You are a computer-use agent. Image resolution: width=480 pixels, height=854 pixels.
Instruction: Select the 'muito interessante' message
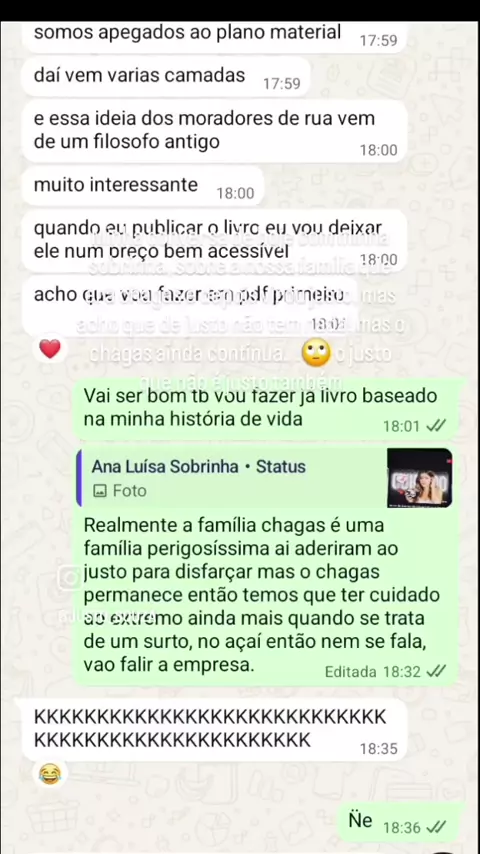(143, 186)
